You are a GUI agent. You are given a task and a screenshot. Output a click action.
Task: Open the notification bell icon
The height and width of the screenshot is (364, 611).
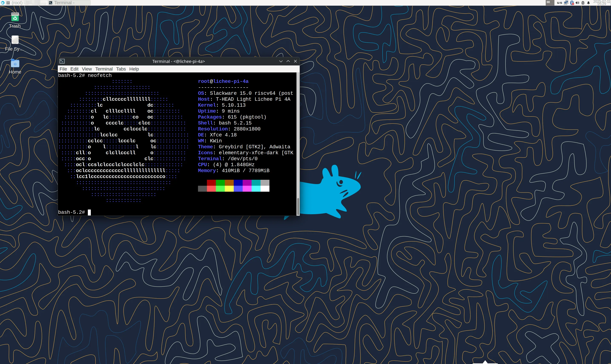(x=588, y=3)
